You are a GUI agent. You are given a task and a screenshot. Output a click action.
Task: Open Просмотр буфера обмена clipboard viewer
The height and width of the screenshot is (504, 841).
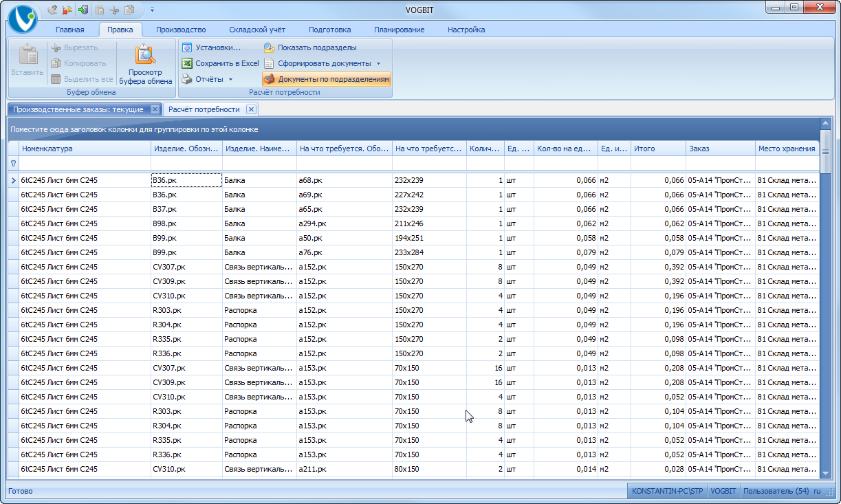click(x=146, y=65)
